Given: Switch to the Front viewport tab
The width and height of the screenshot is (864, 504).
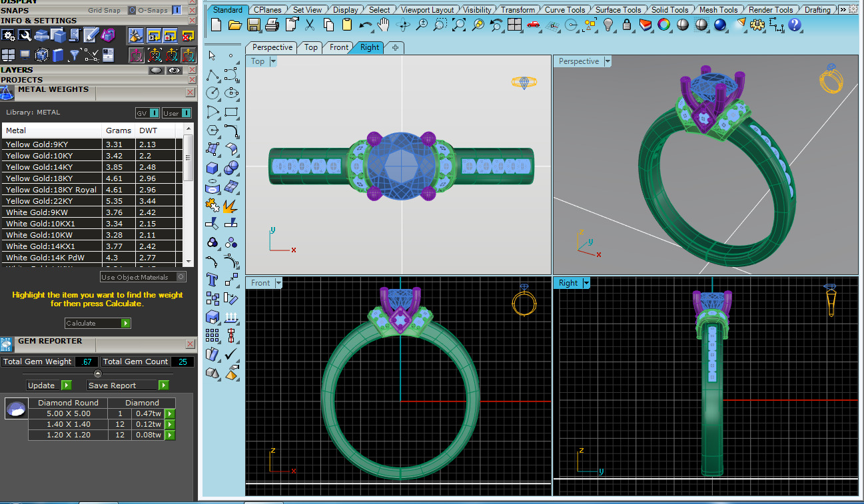Looking at the screenshot, I should pos(339,47).
